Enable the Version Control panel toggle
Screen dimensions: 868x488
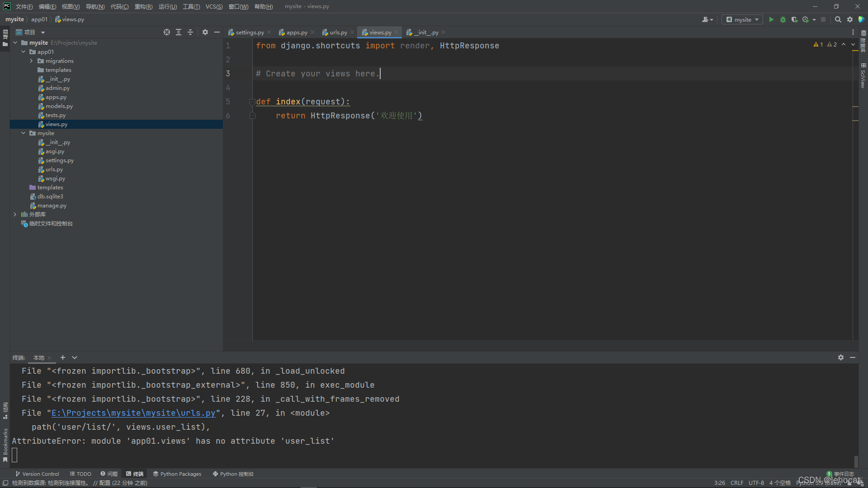click(36, 474)
